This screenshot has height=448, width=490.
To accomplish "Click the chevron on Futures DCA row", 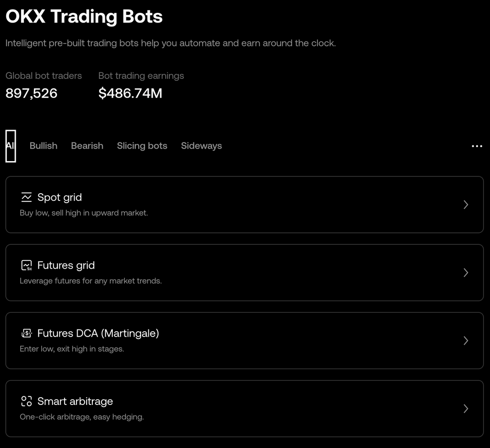I will click(x=466, y=340).
